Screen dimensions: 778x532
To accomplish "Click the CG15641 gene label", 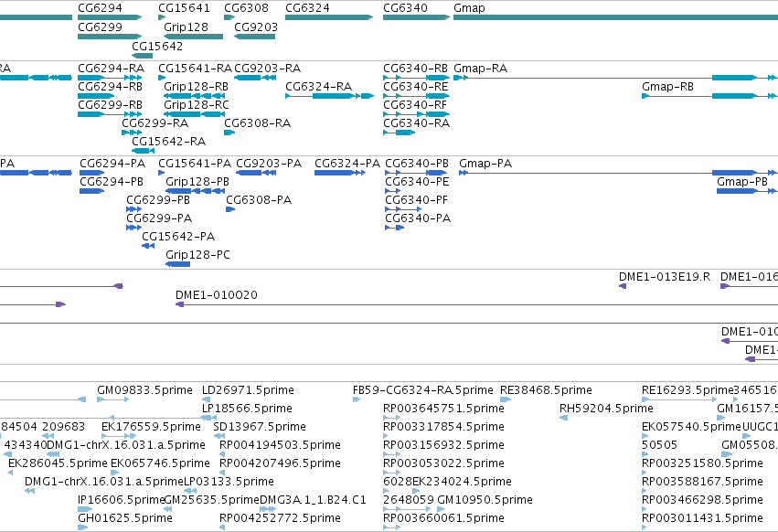I will 184,8.
